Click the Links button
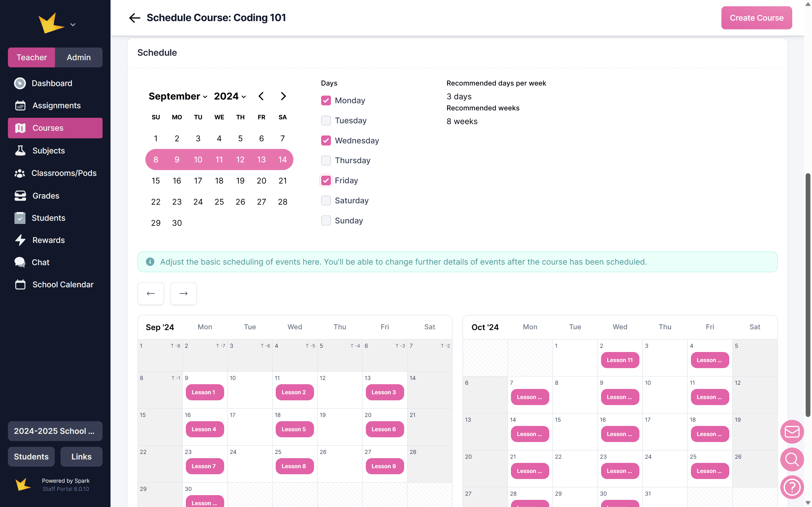Image resolution: width=812 pixels, height=507 pixels. [81, 457]
